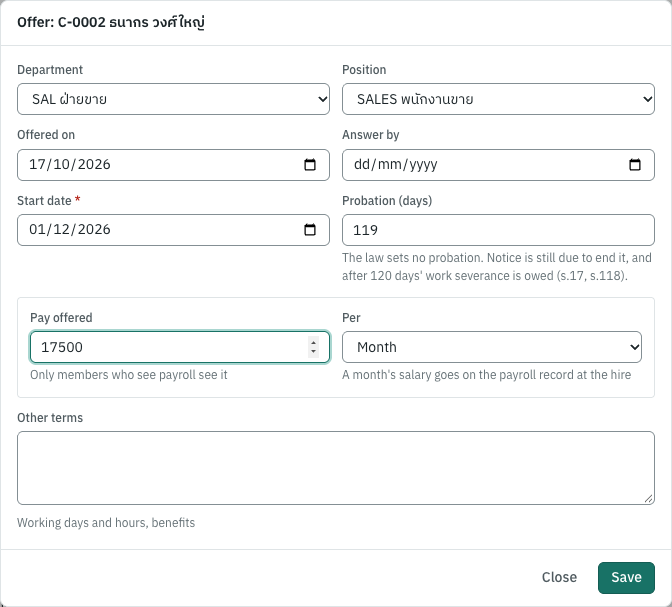The image size is (672, 607).
Task: Click the 'A month's salary goes on the payroll' hint
Action: click(x=486, y=375)
